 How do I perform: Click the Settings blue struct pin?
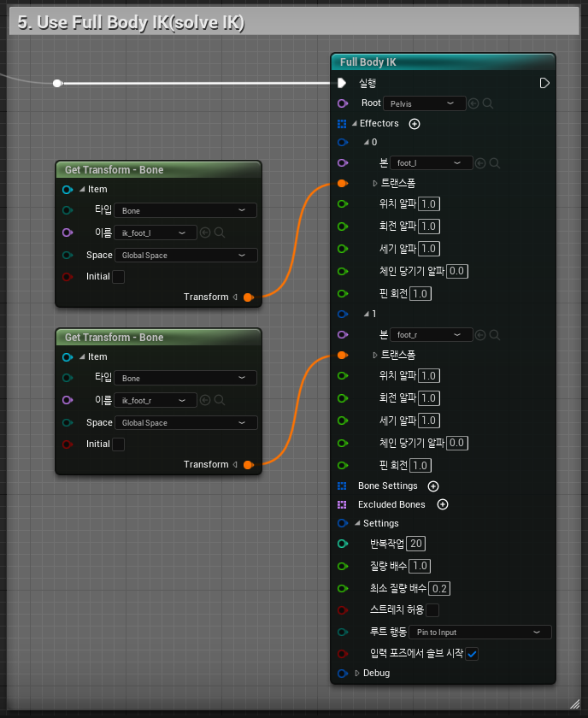[343, 523]
